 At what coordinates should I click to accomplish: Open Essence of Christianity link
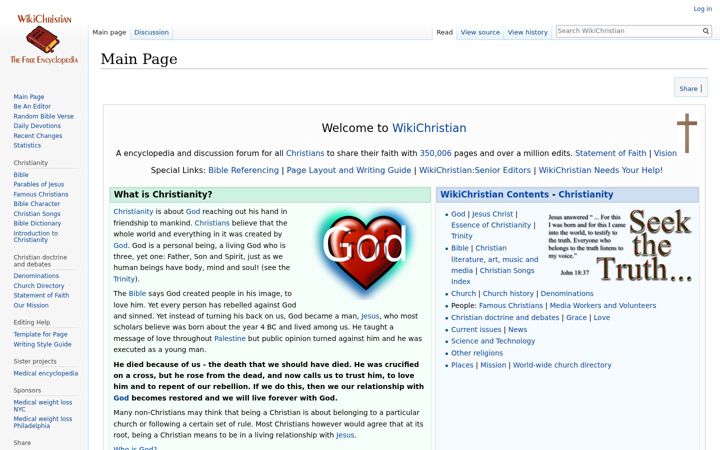tap(491, 225)
